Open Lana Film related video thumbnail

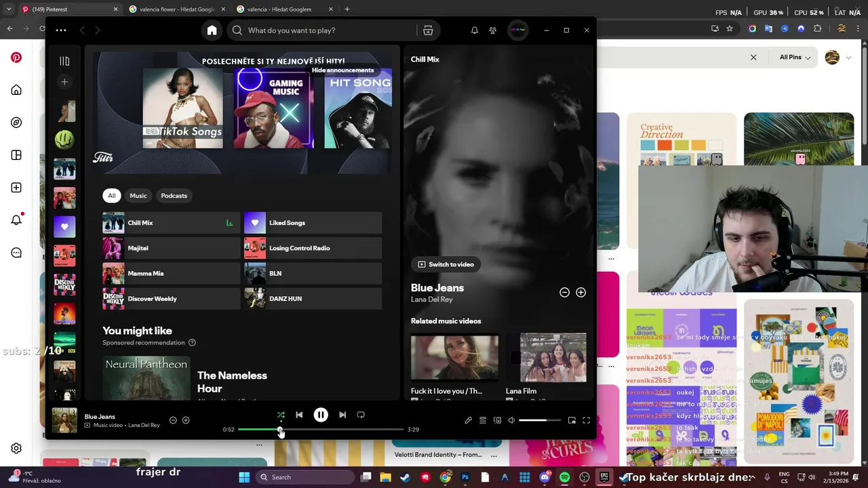tap(553, 357)
